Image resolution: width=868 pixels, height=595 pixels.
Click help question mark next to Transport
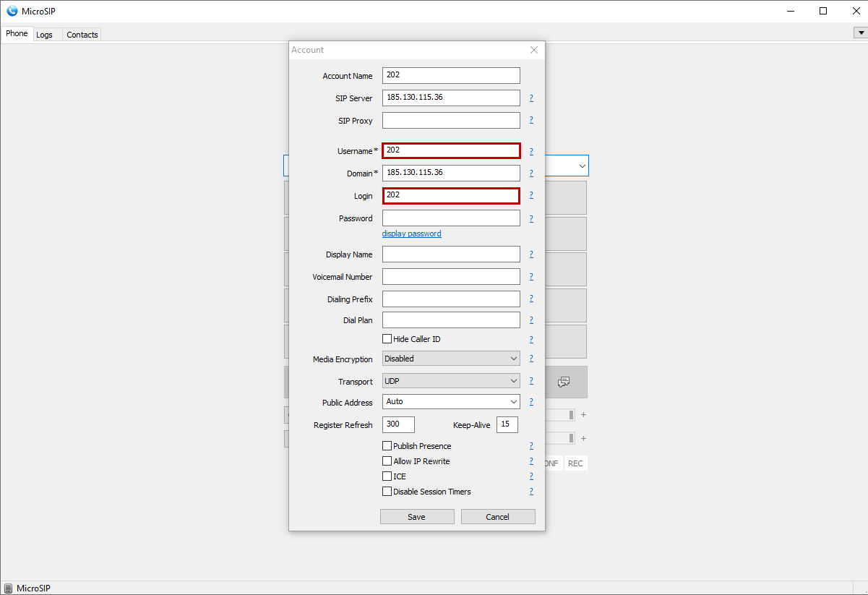531,381
